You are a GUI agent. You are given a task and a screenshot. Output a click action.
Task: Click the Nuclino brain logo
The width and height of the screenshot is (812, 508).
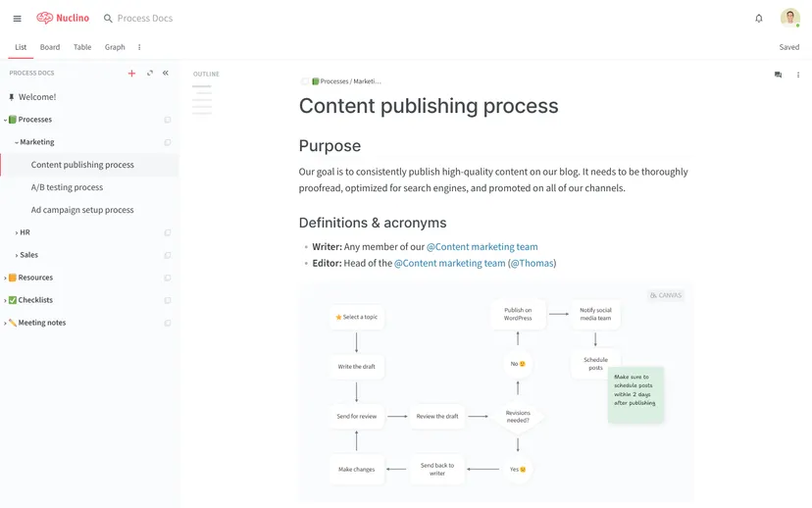[x=44, y=18]
